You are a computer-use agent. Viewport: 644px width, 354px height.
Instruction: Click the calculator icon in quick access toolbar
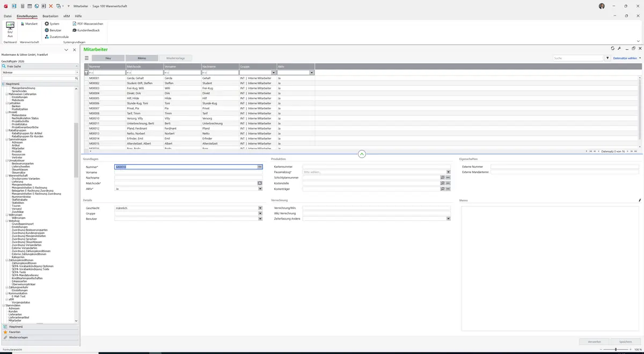coord(22,6)
